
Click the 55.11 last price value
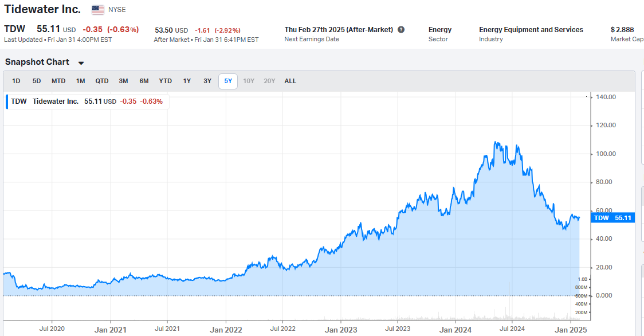coord(49,29)
